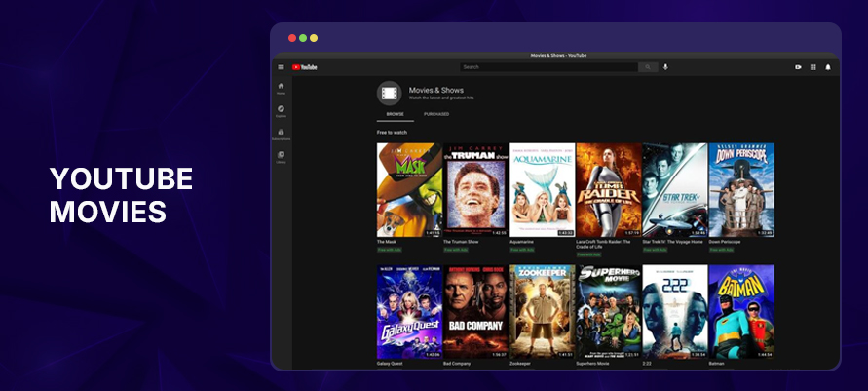Screen dimensions: 868x391
Task: Click the title text "The Mask"
Action: tap(387, 242)
